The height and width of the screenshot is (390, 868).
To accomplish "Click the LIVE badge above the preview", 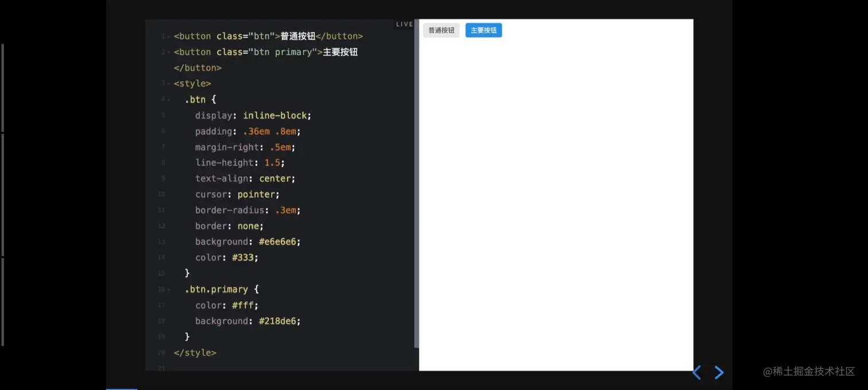I will pos(404,24).
